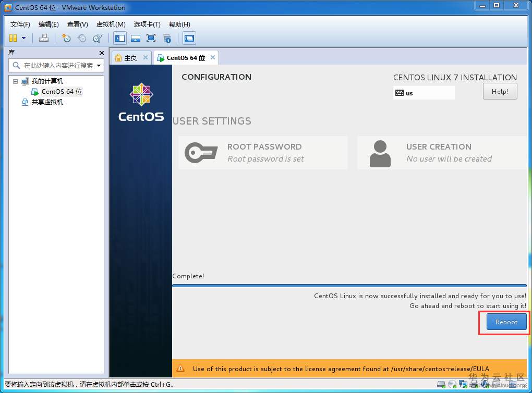This screenshot has width=532, height=393.
Task: Click the us keyboard layout indicator
Action: (x=424, y=93)
